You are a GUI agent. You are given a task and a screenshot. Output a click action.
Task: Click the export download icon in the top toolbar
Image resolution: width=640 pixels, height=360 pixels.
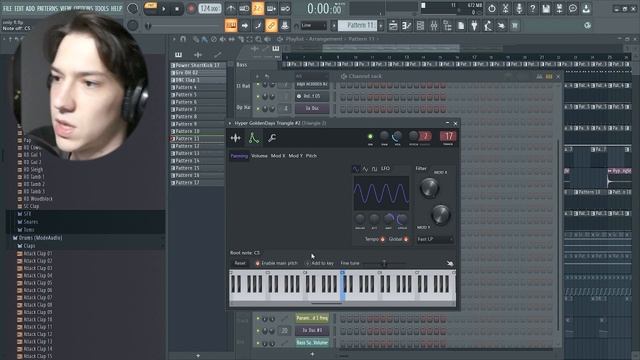click(586, 9)
